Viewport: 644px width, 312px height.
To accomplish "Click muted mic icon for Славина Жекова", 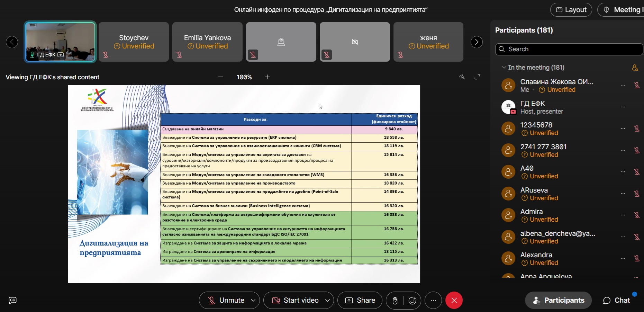I will coord(637,85).
